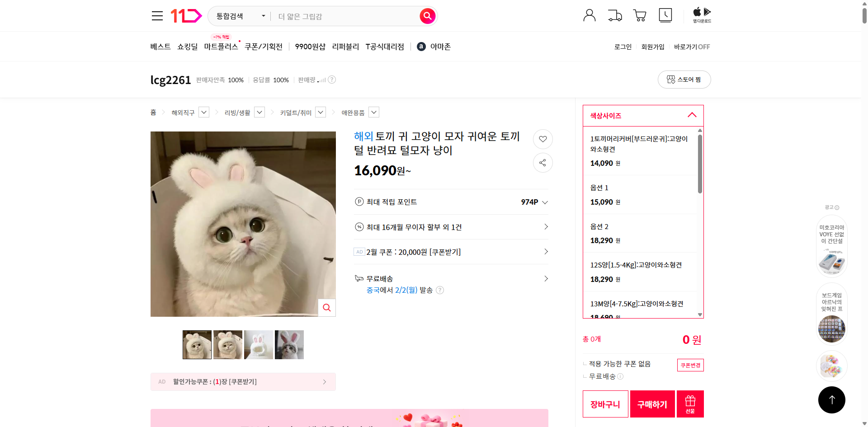Click the 로그인 link
This screenshot has width=868, height=427.
pos(623,46)
